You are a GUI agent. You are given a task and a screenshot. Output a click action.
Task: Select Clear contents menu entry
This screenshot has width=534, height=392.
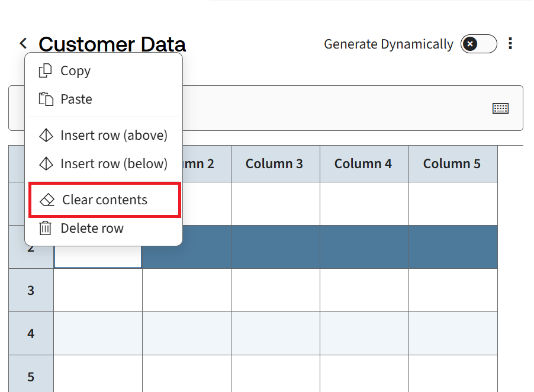(105, 200)
